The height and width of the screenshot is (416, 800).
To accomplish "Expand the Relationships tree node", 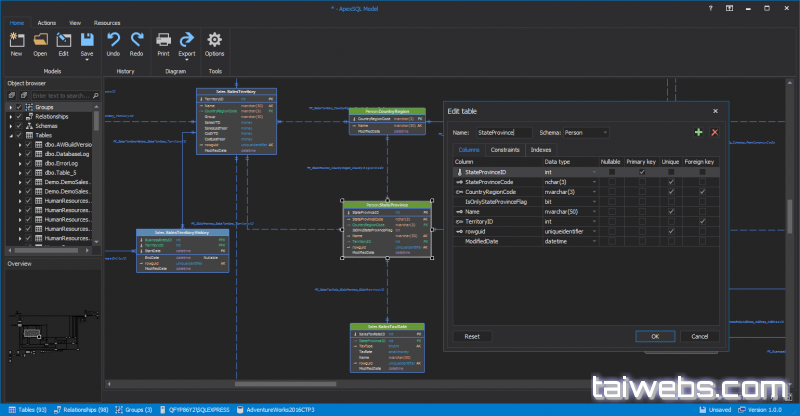I will click(x=11, y=116).
